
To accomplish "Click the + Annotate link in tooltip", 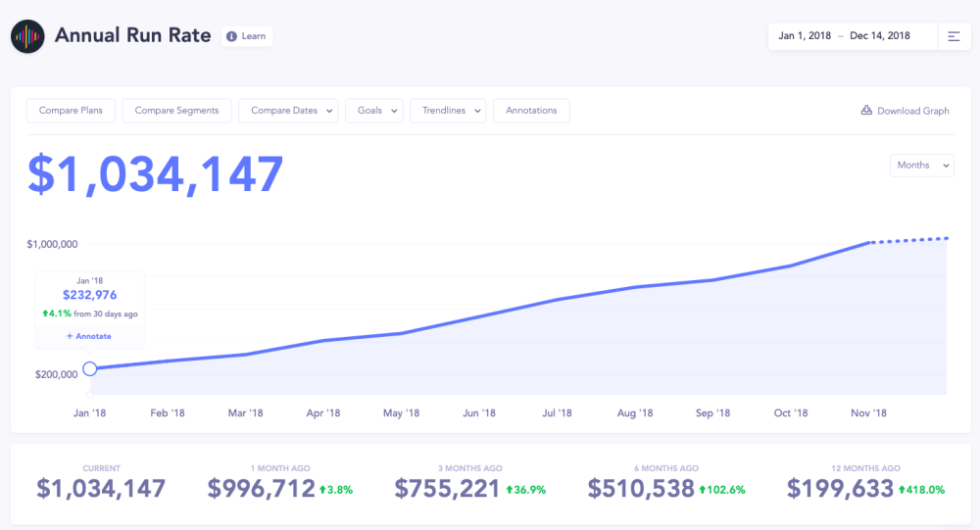I will (x=89, y=336).
